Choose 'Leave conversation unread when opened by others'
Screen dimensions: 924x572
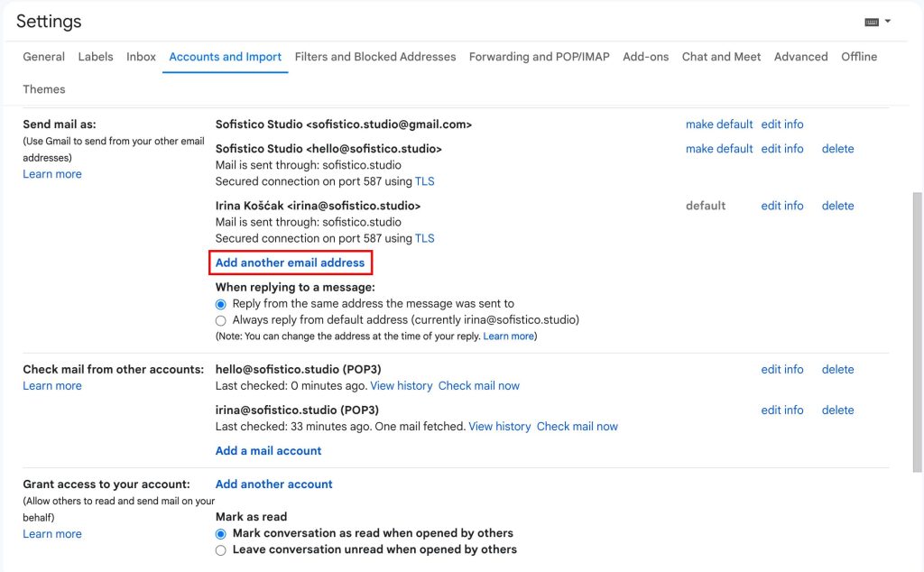coord(221,550)
